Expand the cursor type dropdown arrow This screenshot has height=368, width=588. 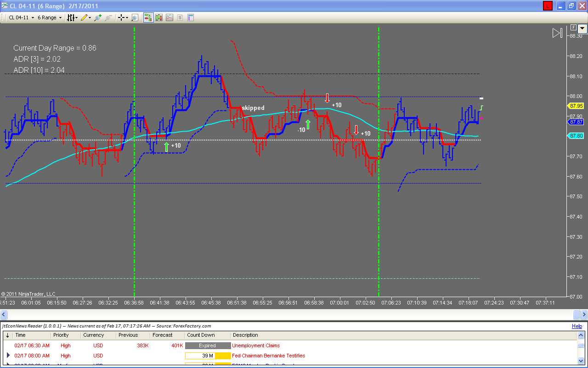127,17
